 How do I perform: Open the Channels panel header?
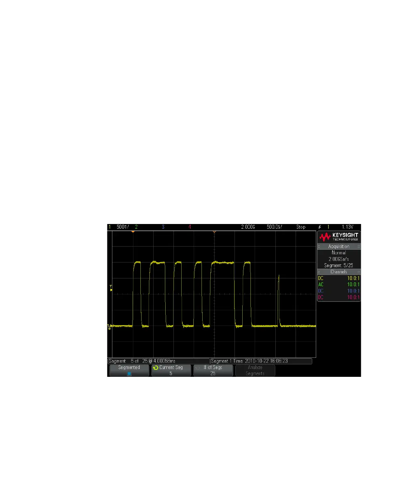339,272
